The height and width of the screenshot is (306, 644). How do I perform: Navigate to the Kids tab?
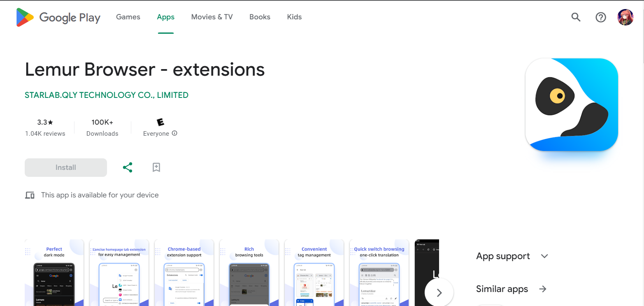(294, 17)
